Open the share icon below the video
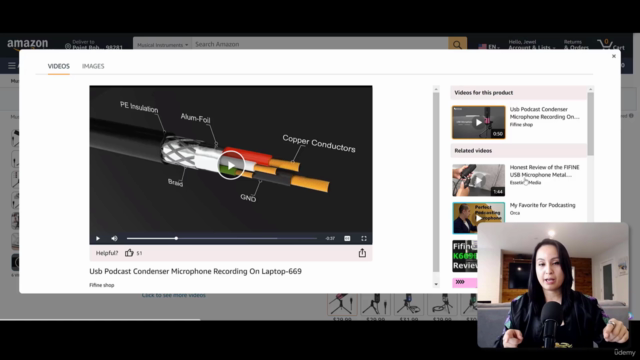640x360 pixels. click(x=362, y=253)
